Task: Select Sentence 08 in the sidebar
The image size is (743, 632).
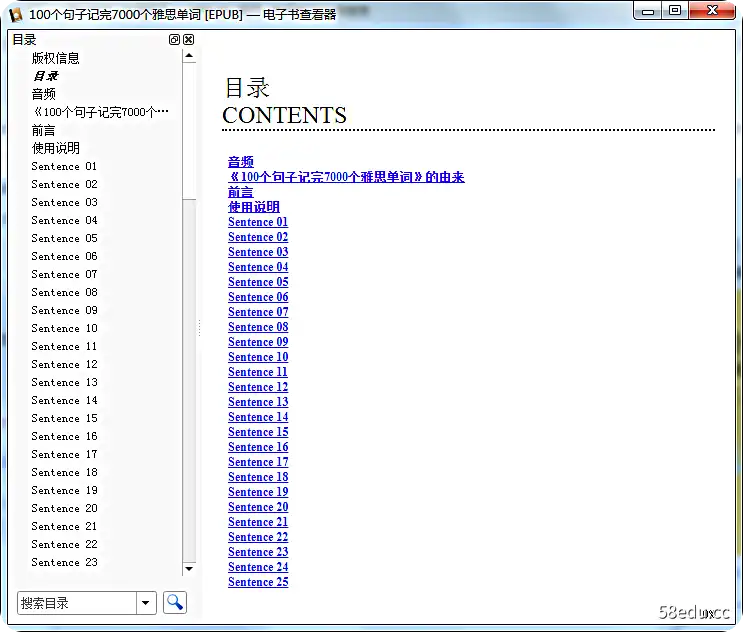Action: (x=64, y=292)
